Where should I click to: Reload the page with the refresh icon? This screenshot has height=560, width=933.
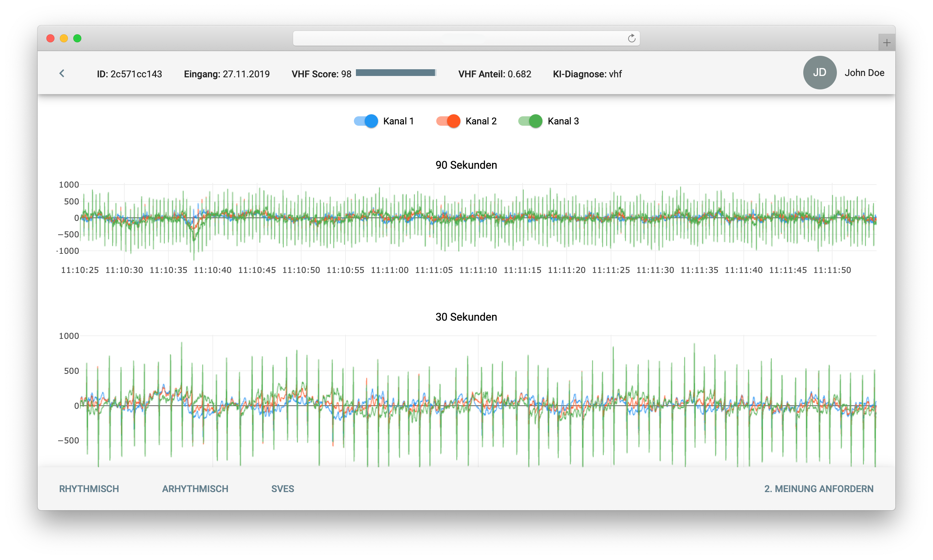point(632,39)
